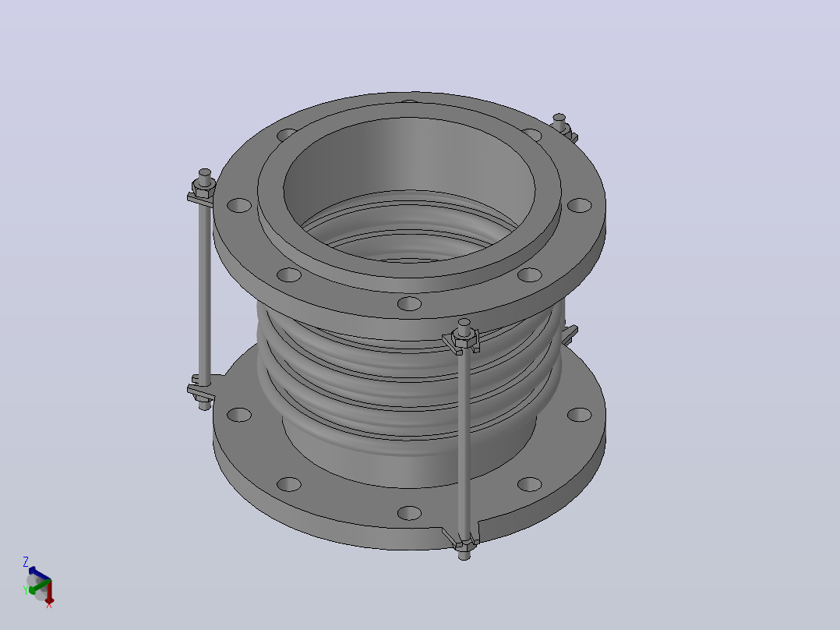This screenshot has width=840, height=630.
Task: Click the green Y axis of the orientation triad
Action: [39, 586]
